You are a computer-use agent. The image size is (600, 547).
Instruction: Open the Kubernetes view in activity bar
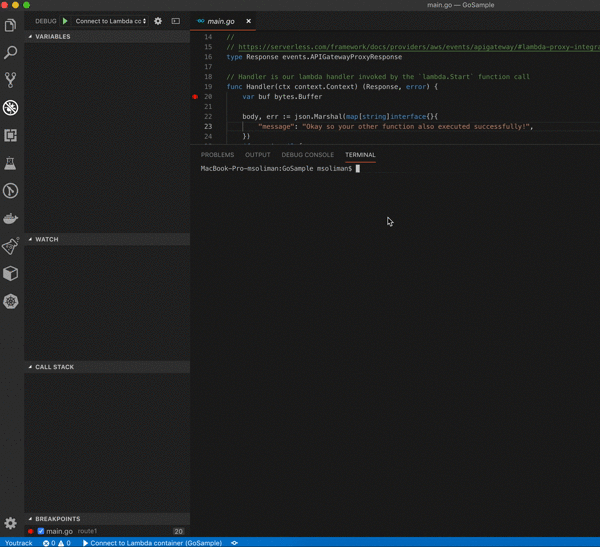[x=11, y=301]
